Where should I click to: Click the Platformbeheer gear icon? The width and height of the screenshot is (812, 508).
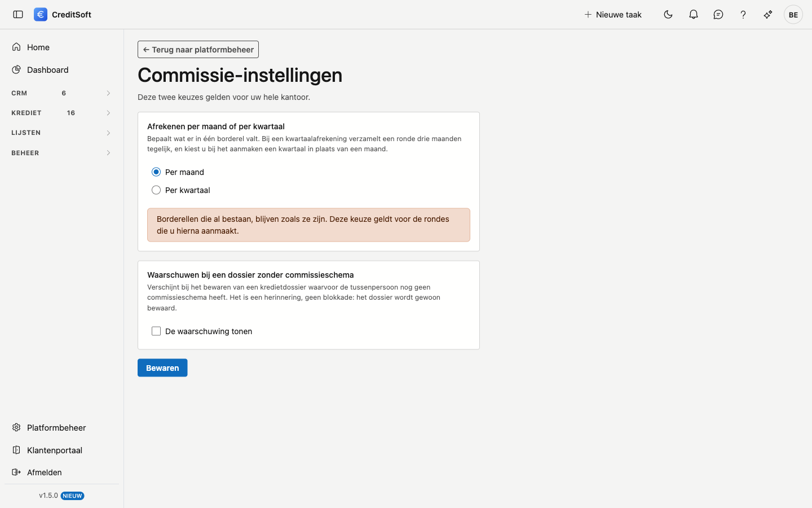(x=16, y=427)
